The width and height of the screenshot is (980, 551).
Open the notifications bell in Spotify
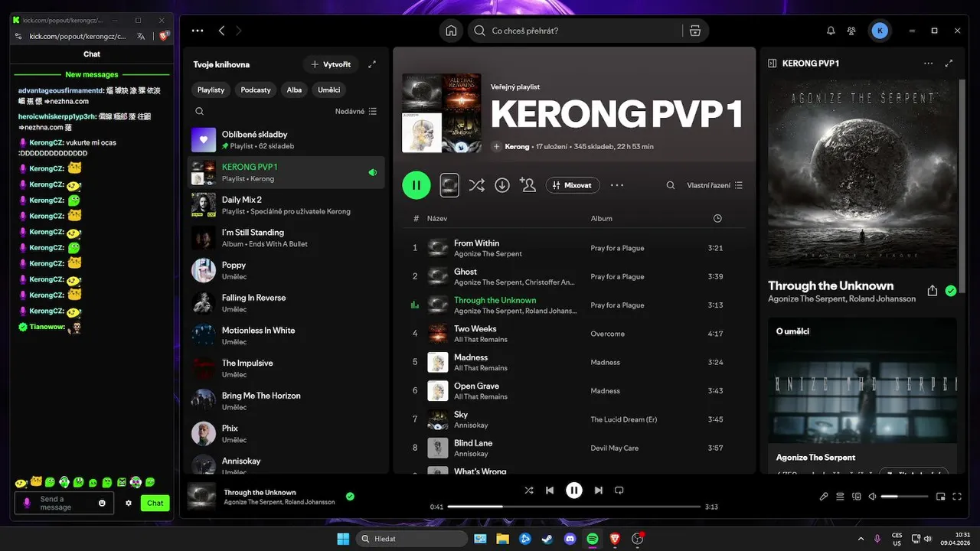(x=831, y=31)
